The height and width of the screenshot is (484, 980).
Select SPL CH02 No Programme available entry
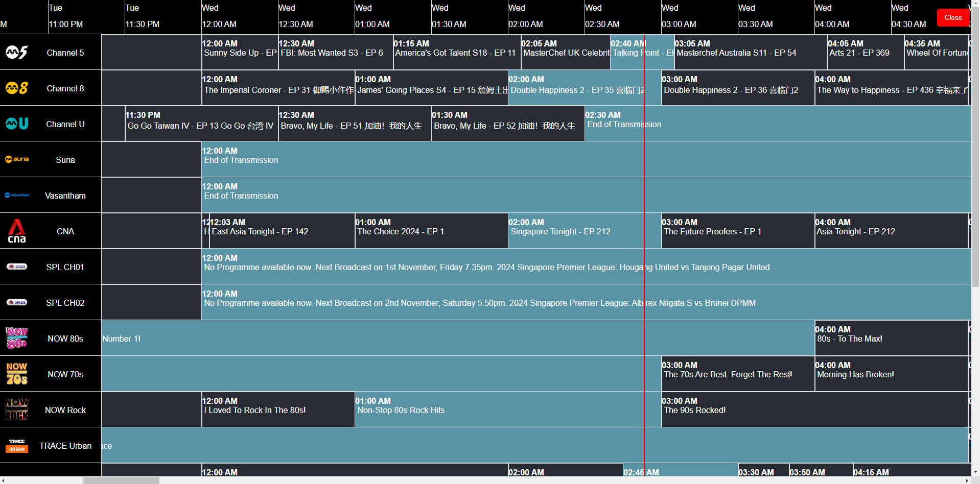pyautogui.click(x=586, y=302)
